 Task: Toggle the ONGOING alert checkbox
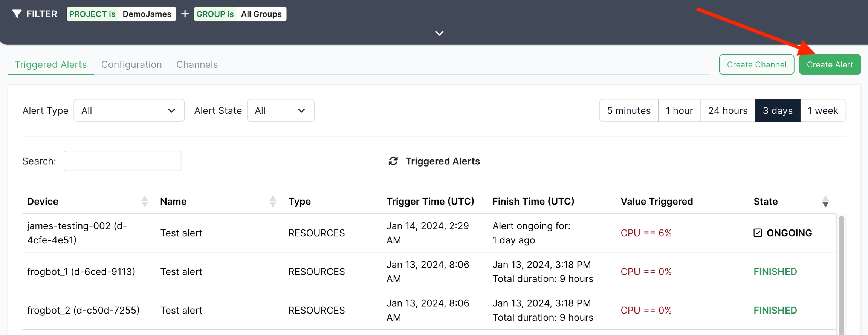[758, 233]
